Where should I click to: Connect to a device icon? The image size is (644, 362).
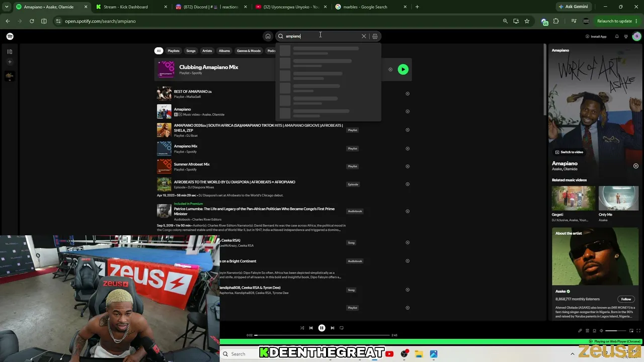click(x=594, y=331)
